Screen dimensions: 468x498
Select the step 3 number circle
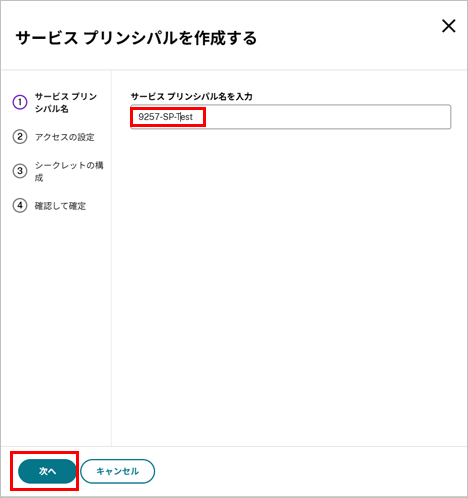(x=20, y=171)
